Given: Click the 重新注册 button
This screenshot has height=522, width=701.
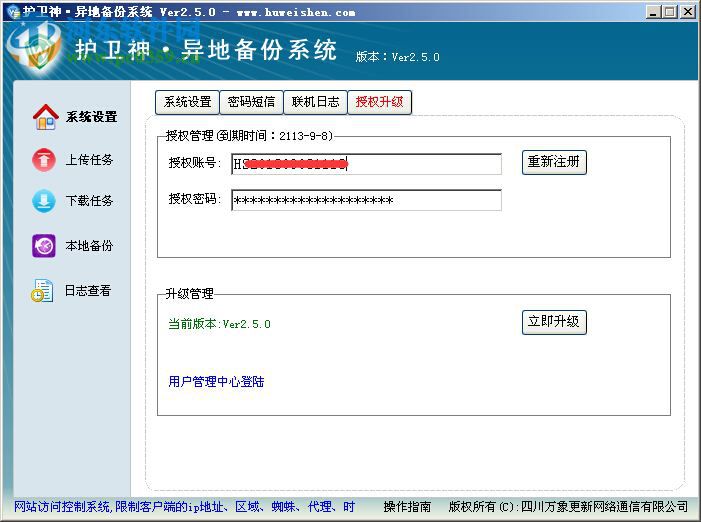Looking at the screenshot, I should pos(554,162).
